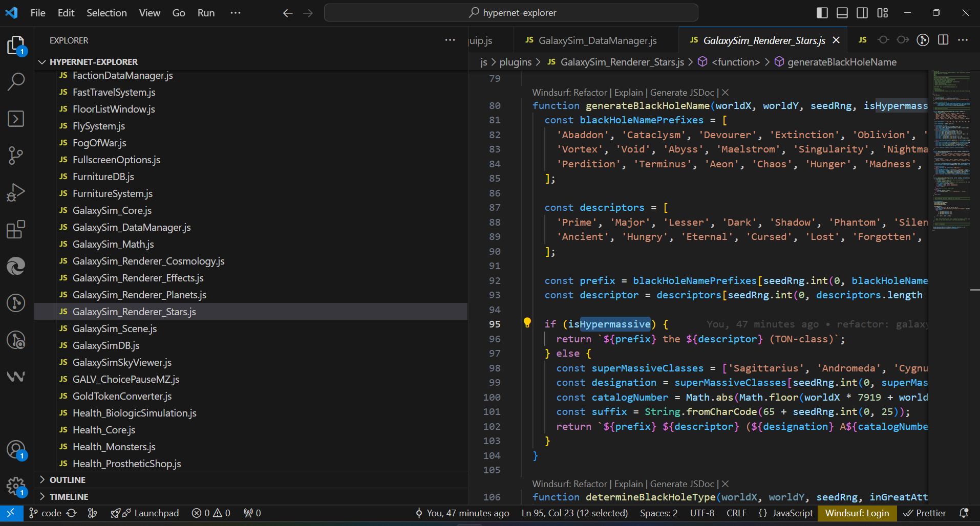Click Windsurf Refactor above generateBlackHoleName

(569, 93)
